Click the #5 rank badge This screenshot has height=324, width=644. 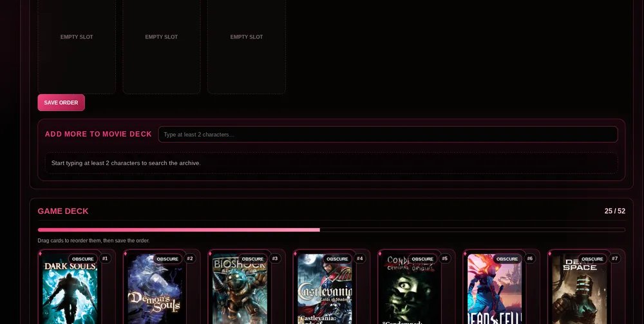coord(445,259)
